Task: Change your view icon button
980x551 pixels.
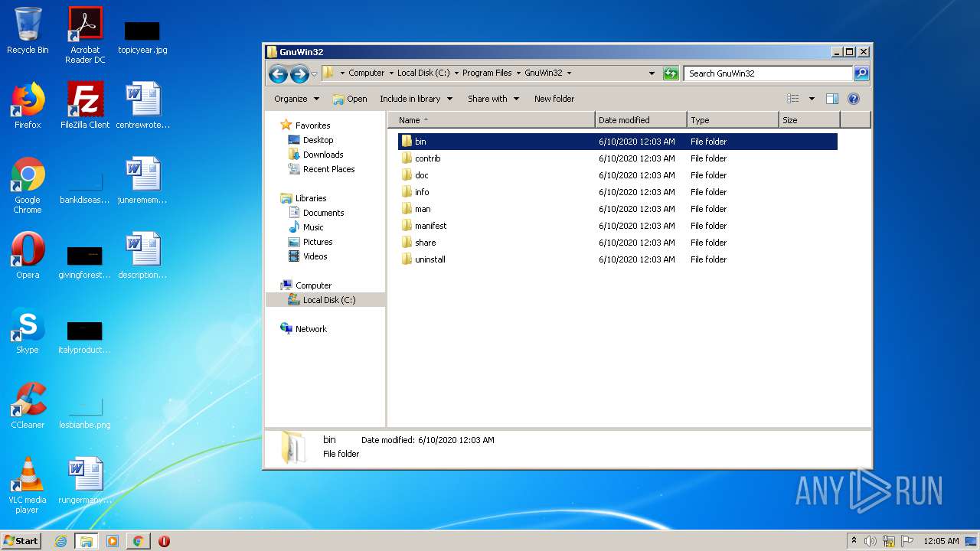Action: click(793, 99)
